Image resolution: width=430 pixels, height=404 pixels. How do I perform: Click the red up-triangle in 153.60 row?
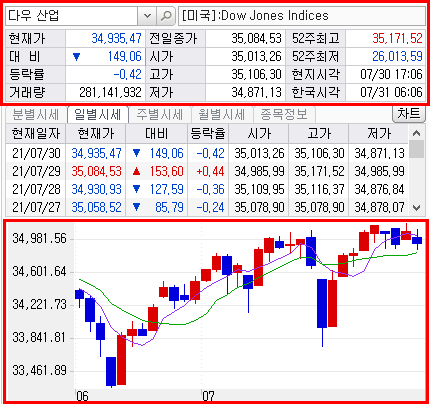pos(136,172)
